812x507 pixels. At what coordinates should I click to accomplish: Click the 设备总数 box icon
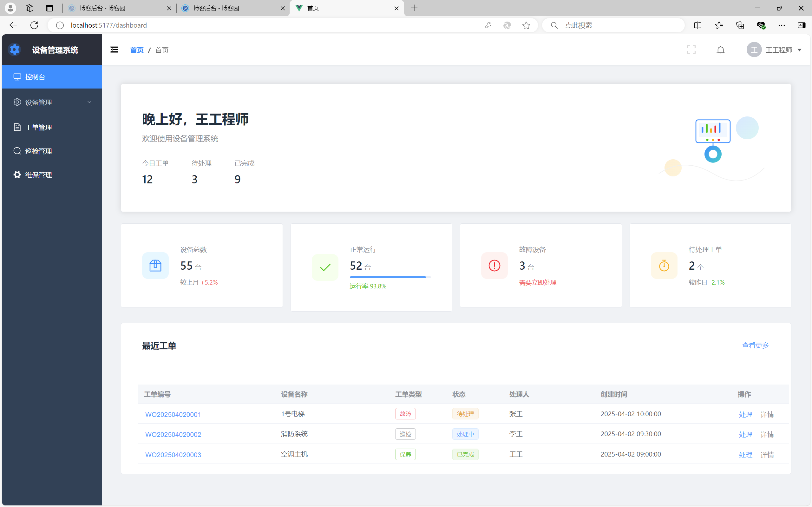(155, 265)
